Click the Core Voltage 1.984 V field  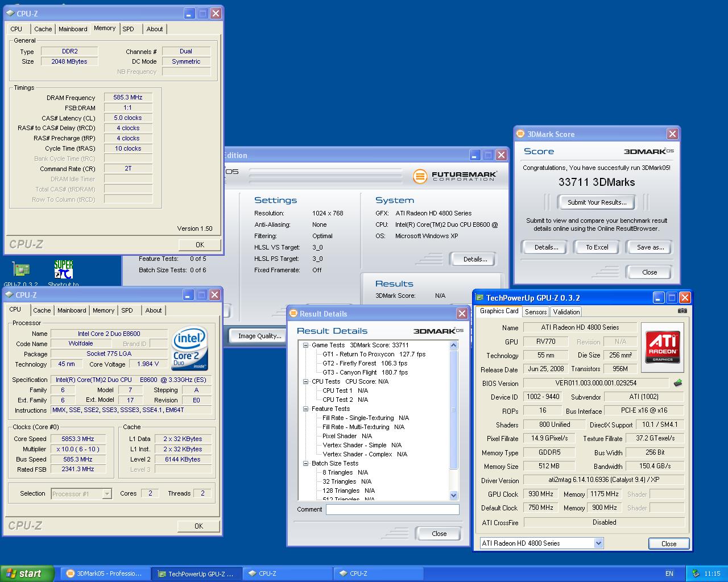(x=148, y=364)
